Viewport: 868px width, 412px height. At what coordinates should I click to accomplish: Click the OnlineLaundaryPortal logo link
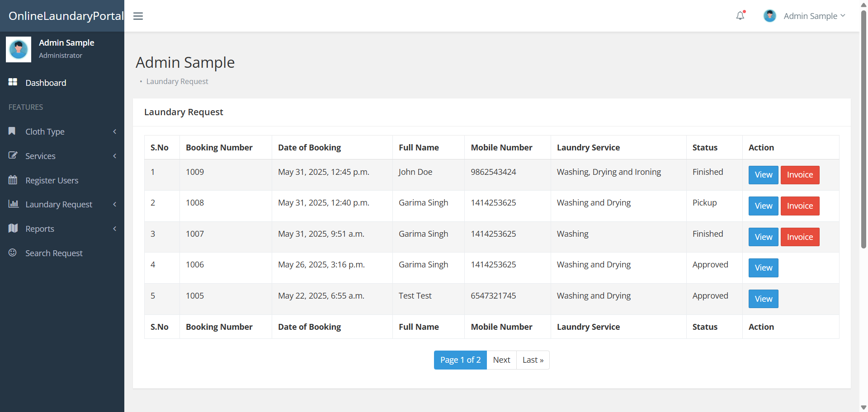[x=66, y=16]
